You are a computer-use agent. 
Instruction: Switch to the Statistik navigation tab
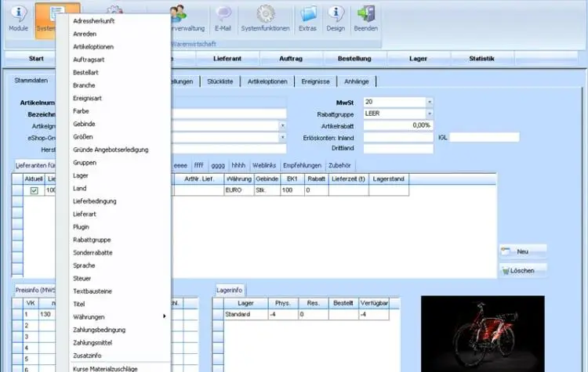pos(482,59)
